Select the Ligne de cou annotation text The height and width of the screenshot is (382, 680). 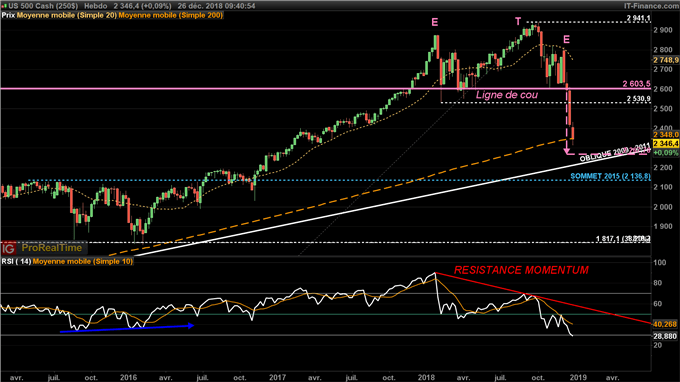point(507,95)
